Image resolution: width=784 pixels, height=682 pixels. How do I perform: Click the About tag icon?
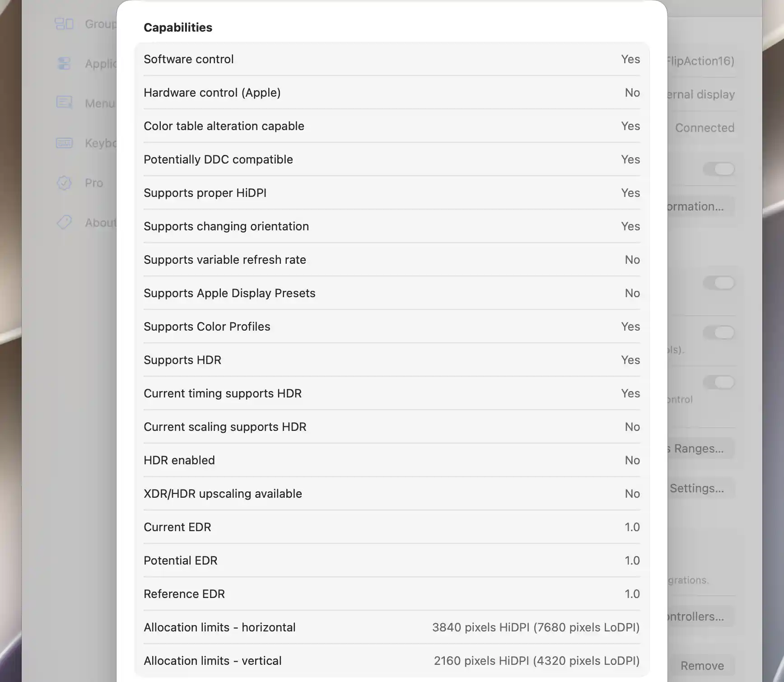click(64, 222)
